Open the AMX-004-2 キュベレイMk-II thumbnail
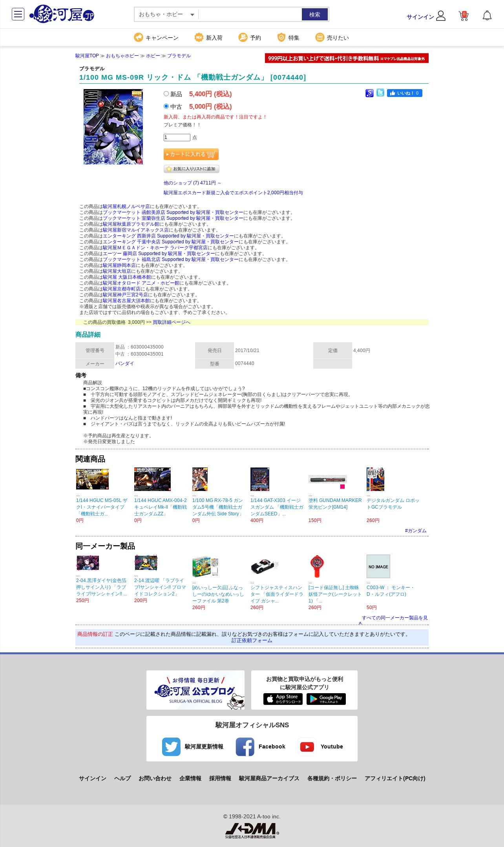504x847 pixels. point(152,479)
